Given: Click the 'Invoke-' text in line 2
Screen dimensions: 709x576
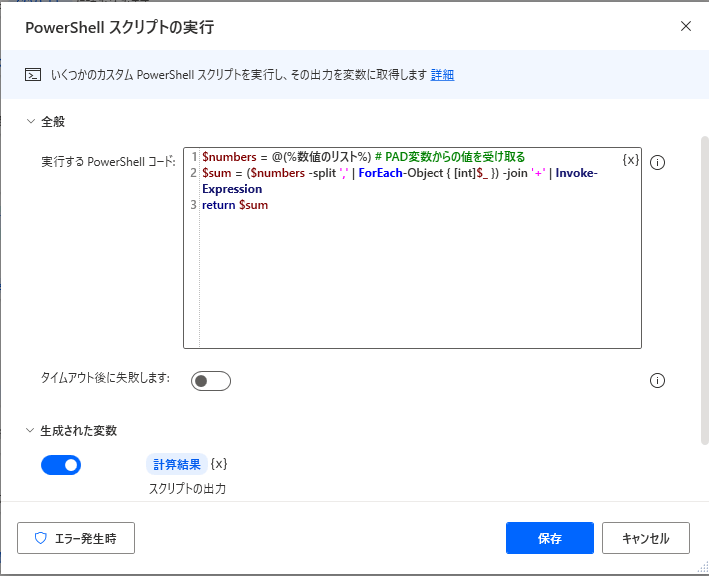Looking at the screenshot, I should pyautogui.click(x=577, y=173).
